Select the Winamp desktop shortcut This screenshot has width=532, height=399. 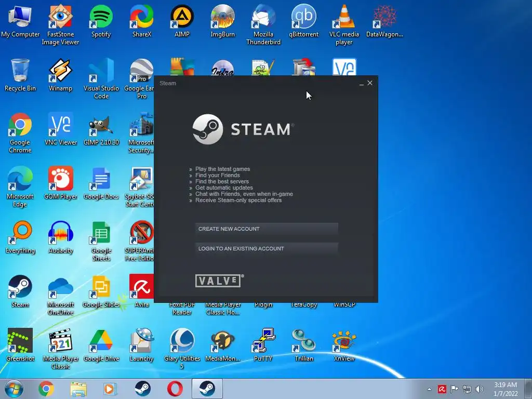(x=60, y=75)
